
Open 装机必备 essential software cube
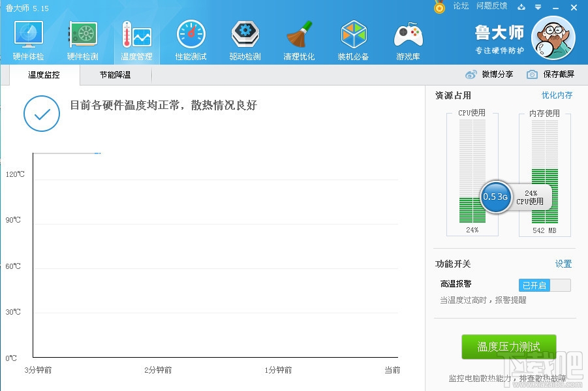(x=353, y=40)
